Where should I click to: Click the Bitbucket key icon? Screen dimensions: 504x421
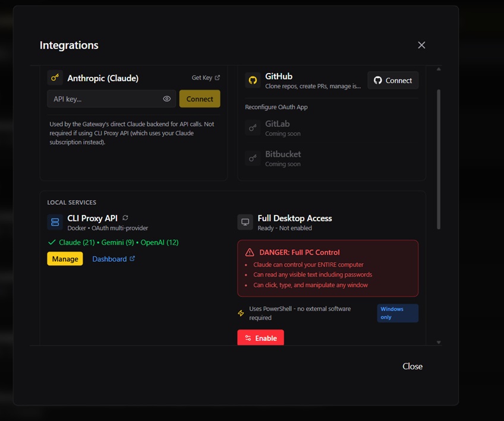pyautogui.click(x=251, y=159)
